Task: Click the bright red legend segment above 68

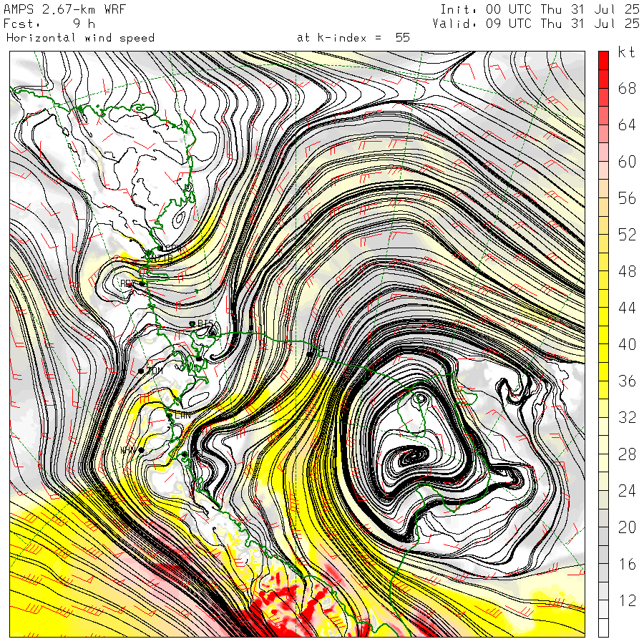Action: 603,60
